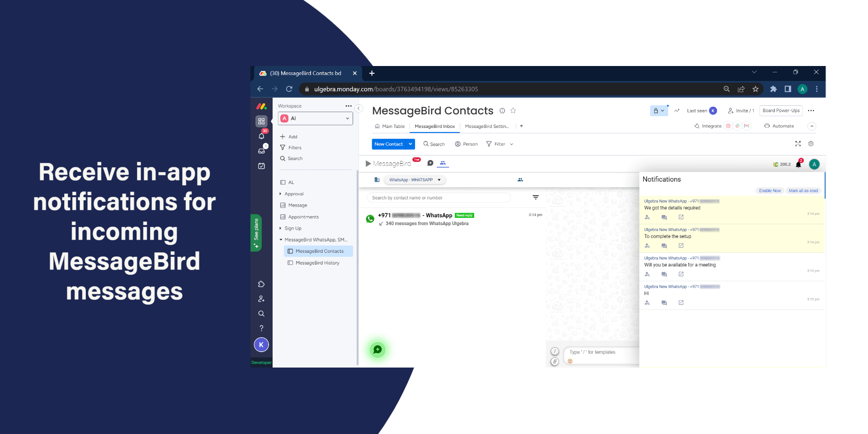Click the Invite / 1 button
Image resolution: width=868 pixels, height=434 pixels.
point(741,111)
